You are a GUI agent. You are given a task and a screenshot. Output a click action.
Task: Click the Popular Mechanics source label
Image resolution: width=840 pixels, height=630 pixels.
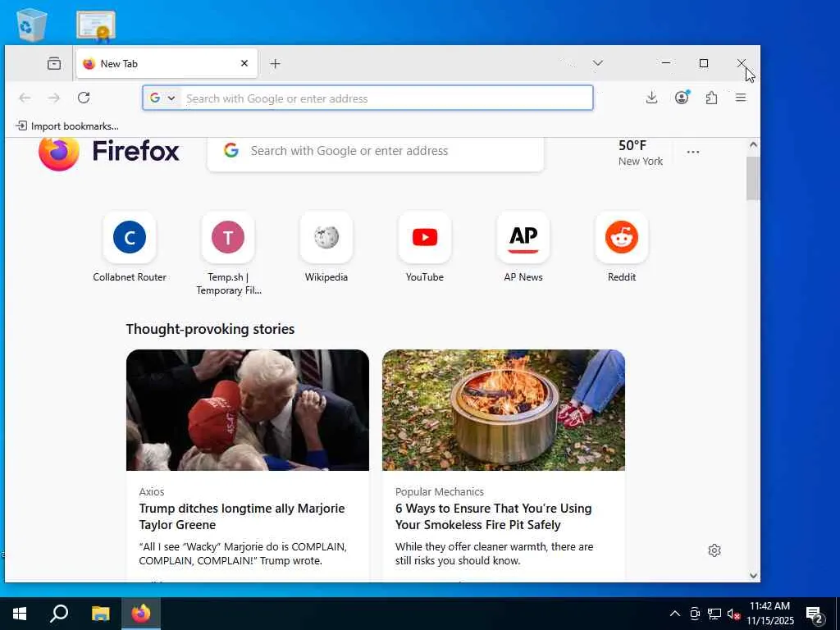pos(440,492)
